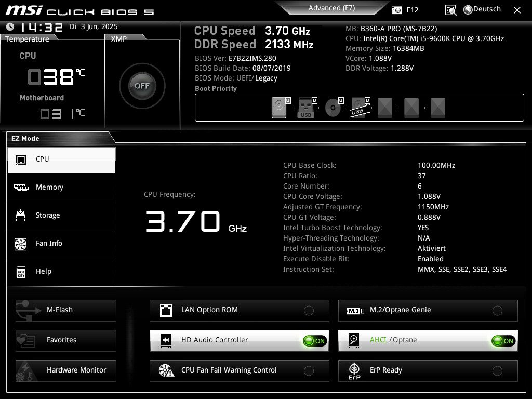Viewport: 532px width, 399px height.
Task: Select the USB key boot device icon
Action: [306, 108]
